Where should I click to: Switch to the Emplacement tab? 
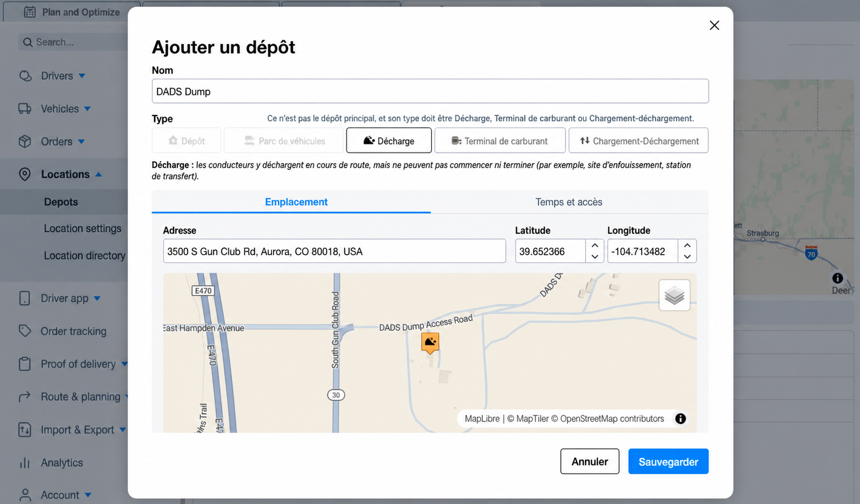(291, 202)
